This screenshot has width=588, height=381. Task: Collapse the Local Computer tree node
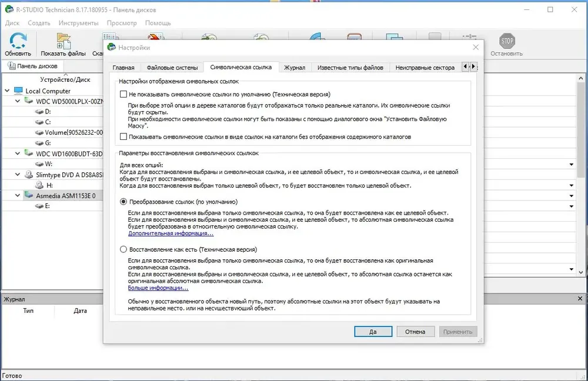click(7, 91)
